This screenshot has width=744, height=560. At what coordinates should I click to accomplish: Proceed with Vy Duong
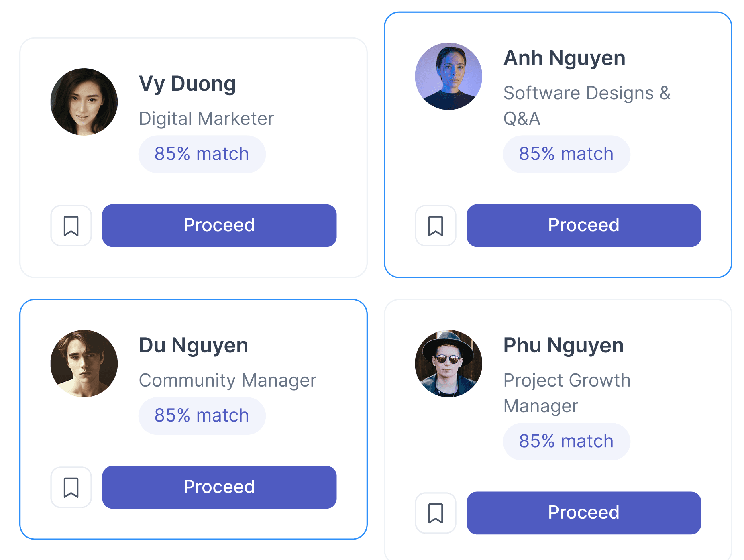(x=219, y=226)
